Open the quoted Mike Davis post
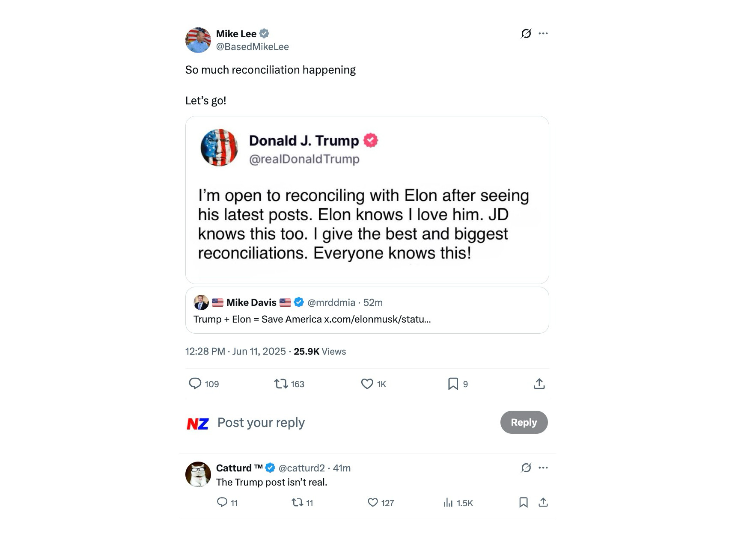 [367, 310]
